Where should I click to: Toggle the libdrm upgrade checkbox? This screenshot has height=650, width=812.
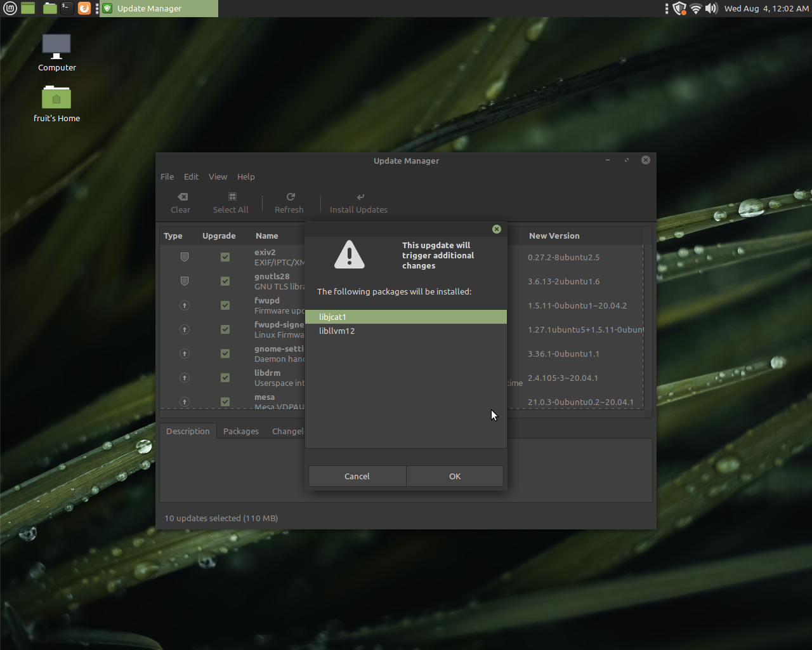(x=225, y=378)
